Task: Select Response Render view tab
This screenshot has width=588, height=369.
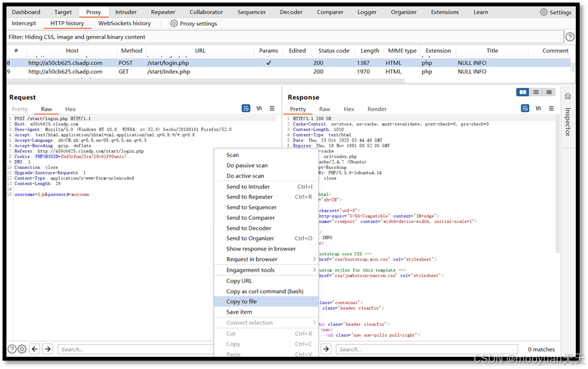Action: pyautogui.click(x=377, y=109)
